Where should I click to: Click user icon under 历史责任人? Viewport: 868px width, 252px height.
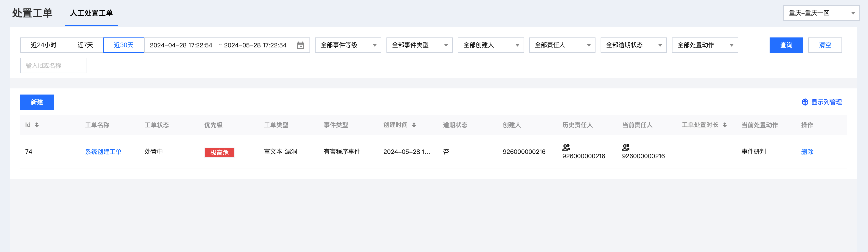(566, 147)
